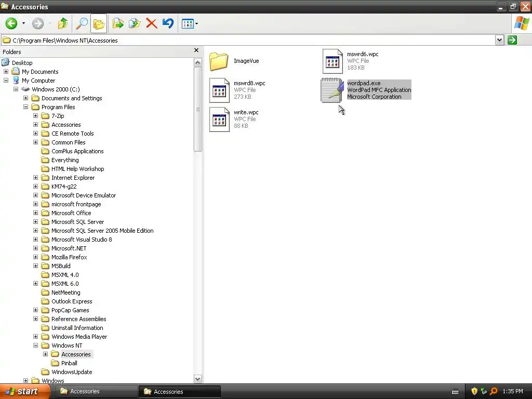Click the on-screen keyboard taskbar icon
Screen dimensions: 532x399
[x=455, y=392]
